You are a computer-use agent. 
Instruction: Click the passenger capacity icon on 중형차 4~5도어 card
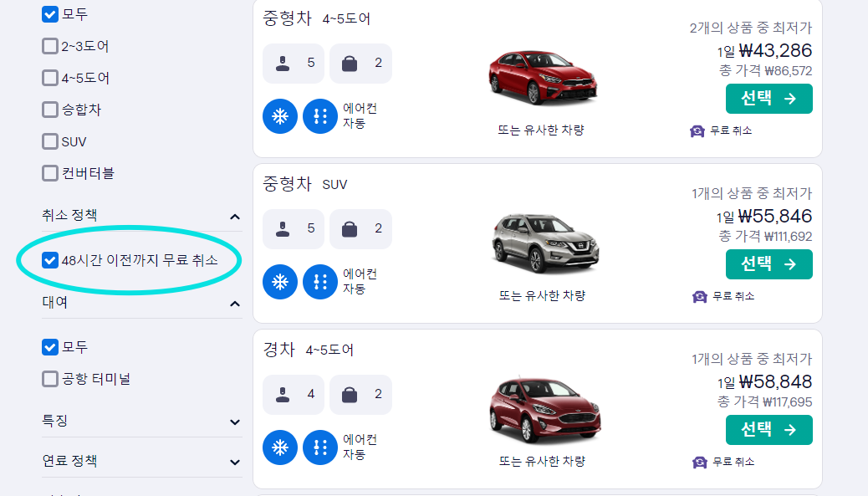[283, 63]
